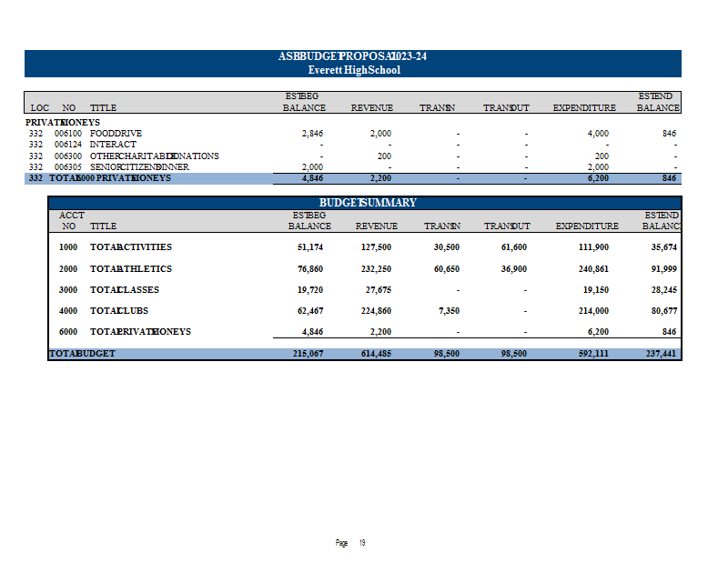
Task: Click Clubs revenue value 224,860
Action: [376, 310]
